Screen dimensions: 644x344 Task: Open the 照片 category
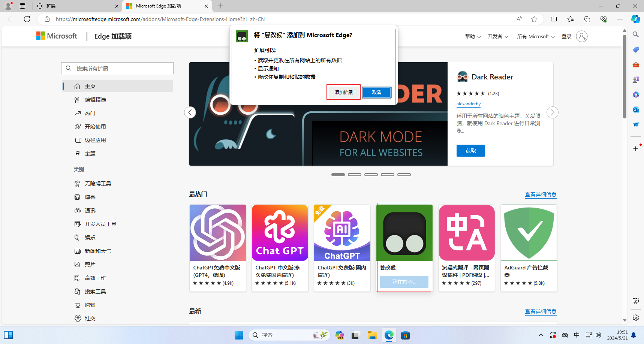click(117, 265)
